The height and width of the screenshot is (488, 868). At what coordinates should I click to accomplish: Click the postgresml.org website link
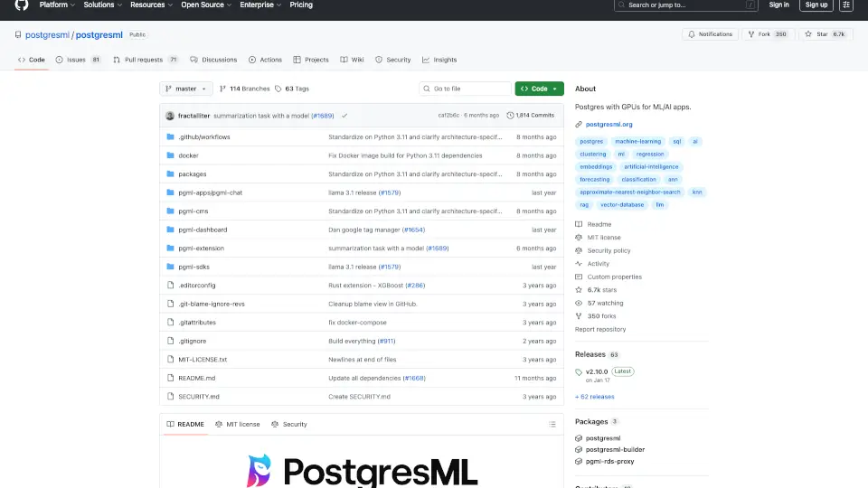[609, 124]
